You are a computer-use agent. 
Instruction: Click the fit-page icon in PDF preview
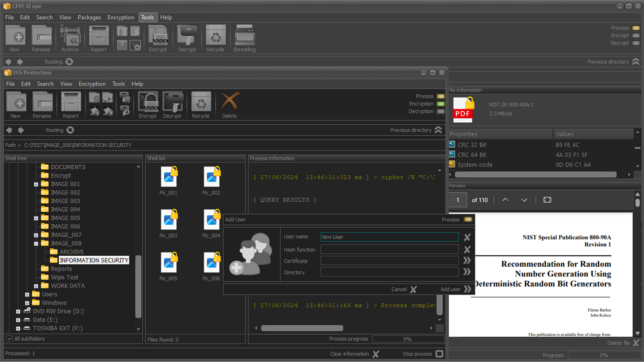pos(547,200)
